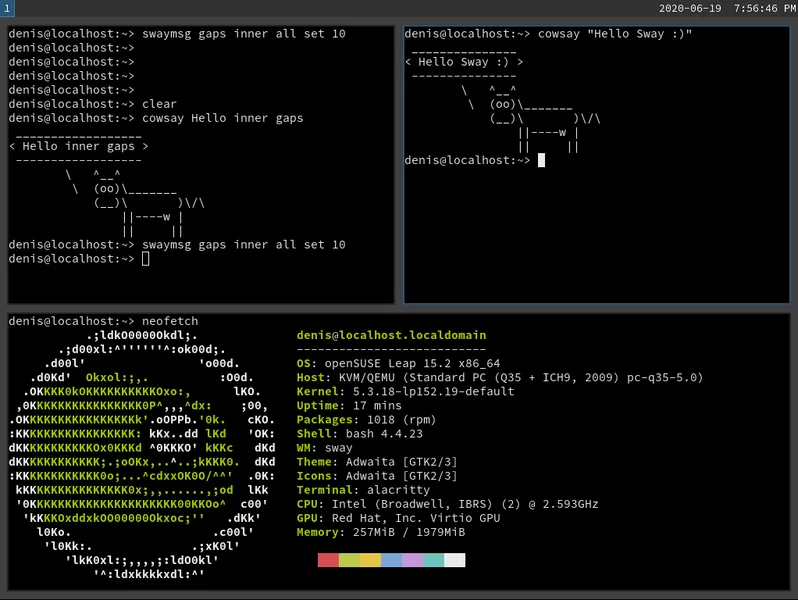Click the "Hello Sway :)" speech bubble
Image resolution: width=798 pixels, height=600 pixels.
(464, 62)
